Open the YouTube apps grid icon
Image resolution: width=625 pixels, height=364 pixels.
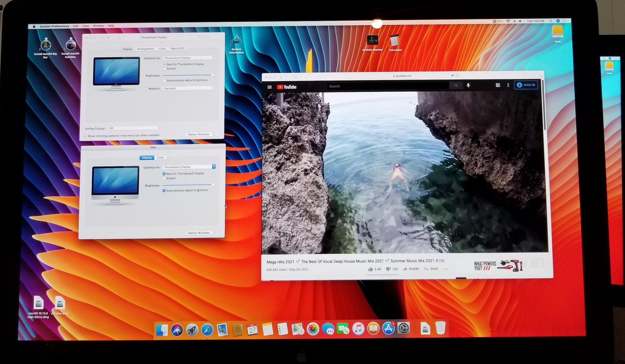tap(498, 85)
